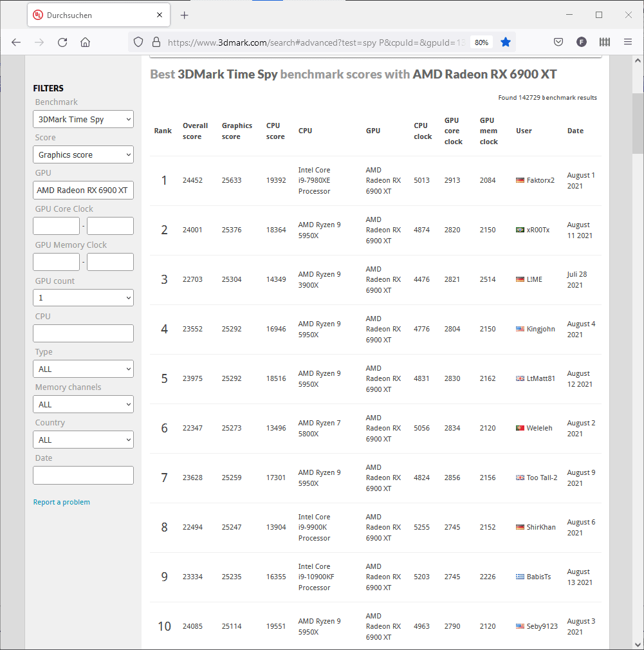This screenshot has width=644, height=650.
Task: Click the tracking protection shield icon
Action: coord(138,42)
